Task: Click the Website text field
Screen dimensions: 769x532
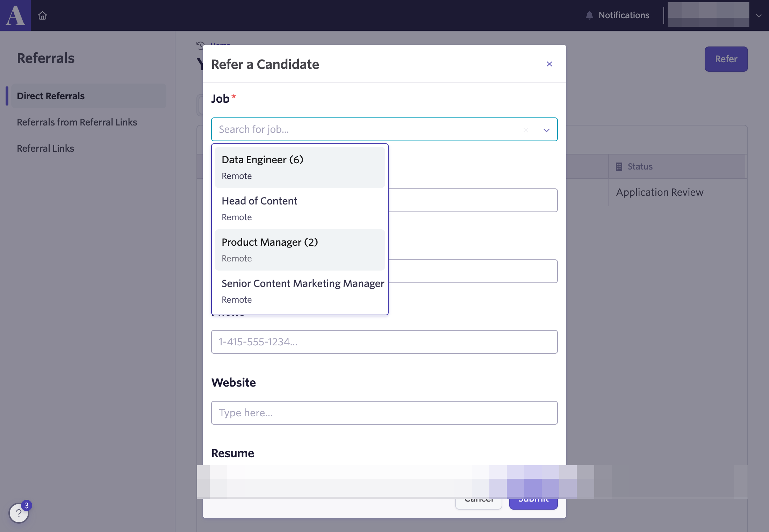Action: coord(384,413)
